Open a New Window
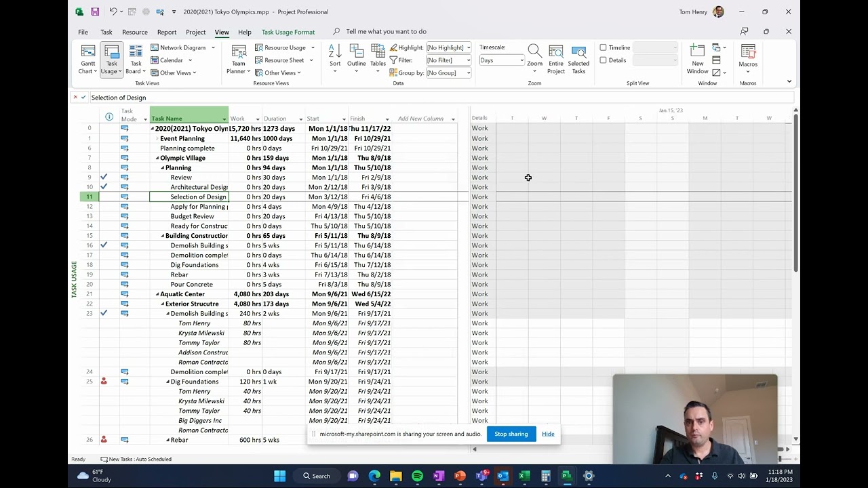 [x=697, y=60]
